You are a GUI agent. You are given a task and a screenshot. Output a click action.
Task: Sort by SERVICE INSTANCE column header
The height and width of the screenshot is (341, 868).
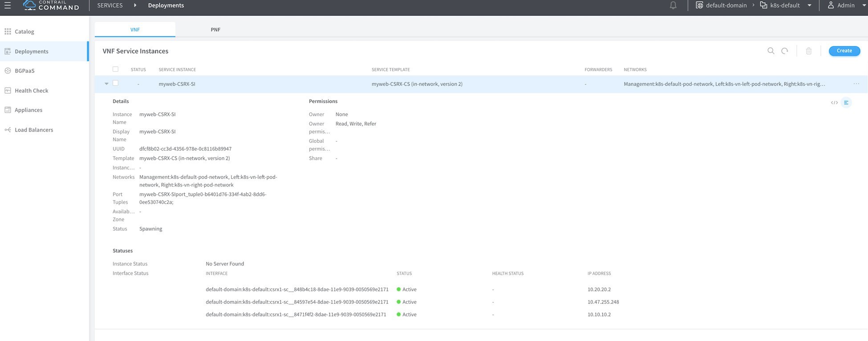[x=177, y=69]
